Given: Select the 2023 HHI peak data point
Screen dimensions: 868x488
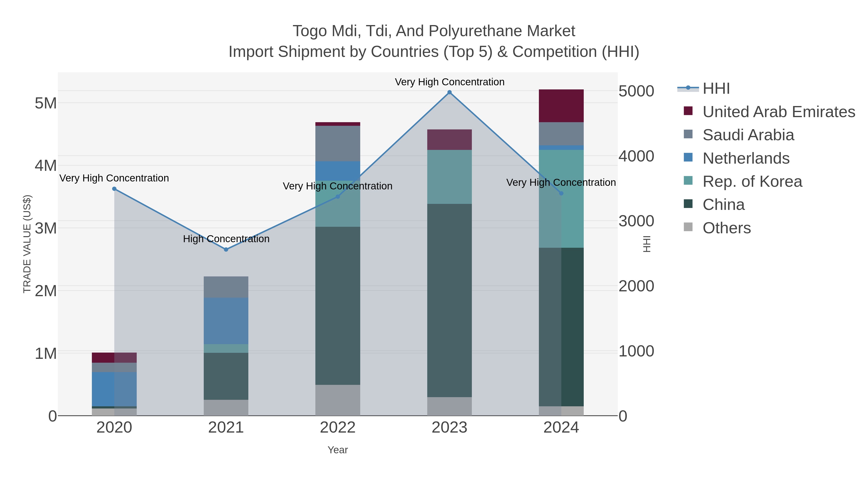Looking at the screenshot, I should point(449,92).
